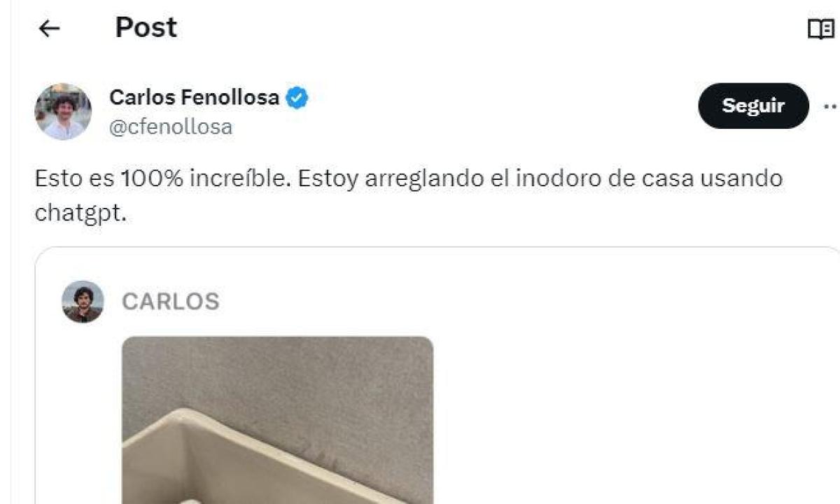Follow the account with the Seguir button
This screenshot has width=840, height=504.
pyautogui.click(x=753, y=106)
